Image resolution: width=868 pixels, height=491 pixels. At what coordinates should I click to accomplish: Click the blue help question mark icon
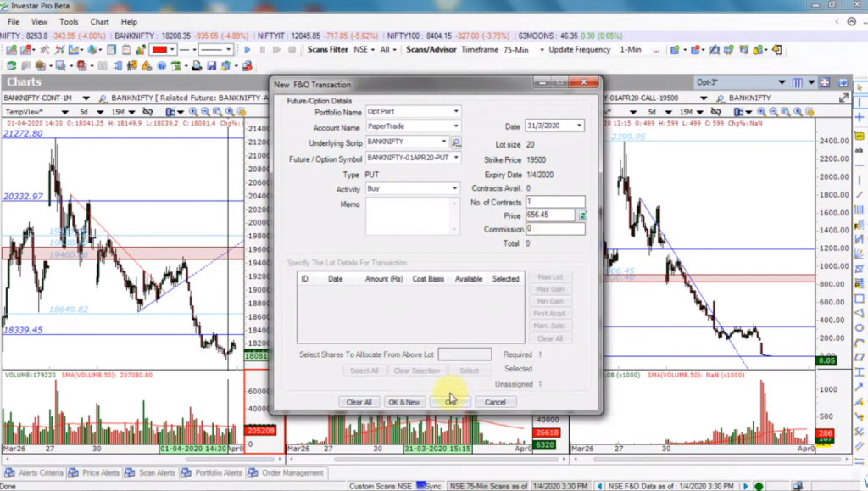(x=161, y=66)
